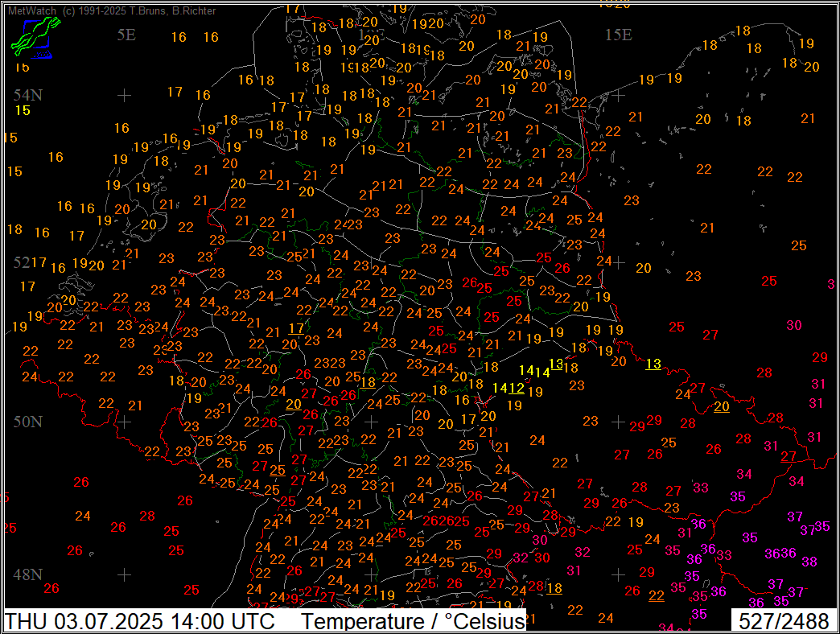The height and width of the screenshot is (634, 840).
Task: Click the grid cross beside 54N label
Action: 124,95
